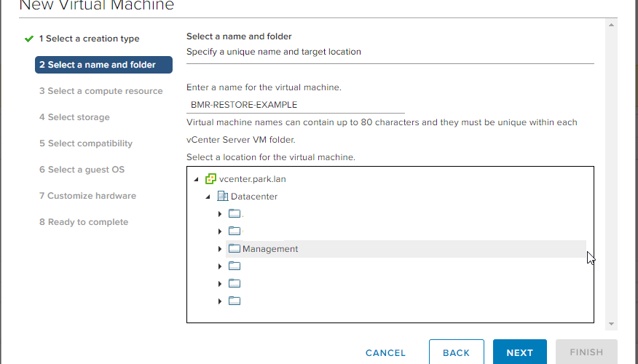This screenshot has width=638, height=364.
Task: Click the virtual machine name input field
Action: (296, 105)
